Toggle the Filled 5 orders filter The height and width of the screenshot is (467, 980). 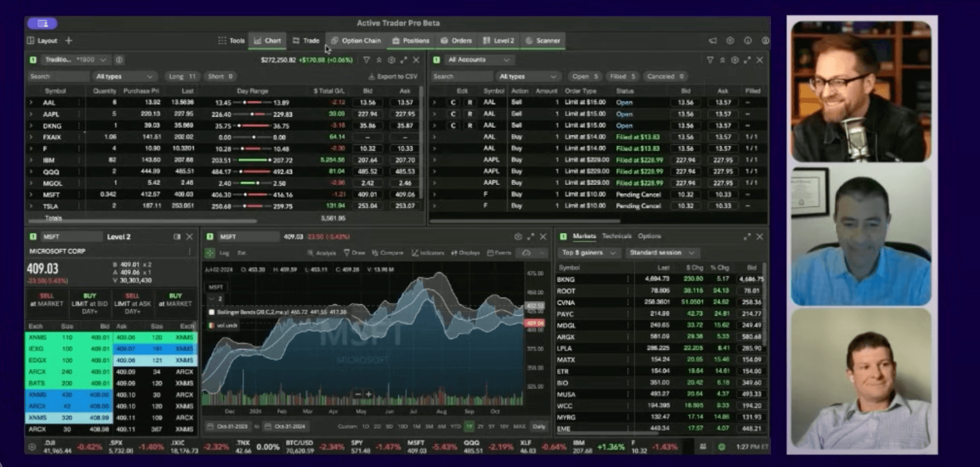pyautogui.click(x=623, y=77)
